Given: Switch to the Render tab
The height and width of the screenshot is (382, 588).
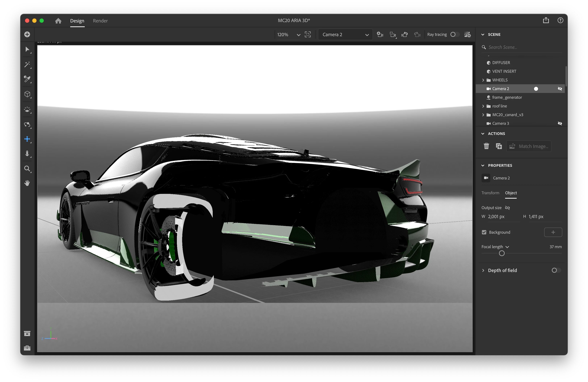Looking at the screenshot, I should click(x=100, y=21).
